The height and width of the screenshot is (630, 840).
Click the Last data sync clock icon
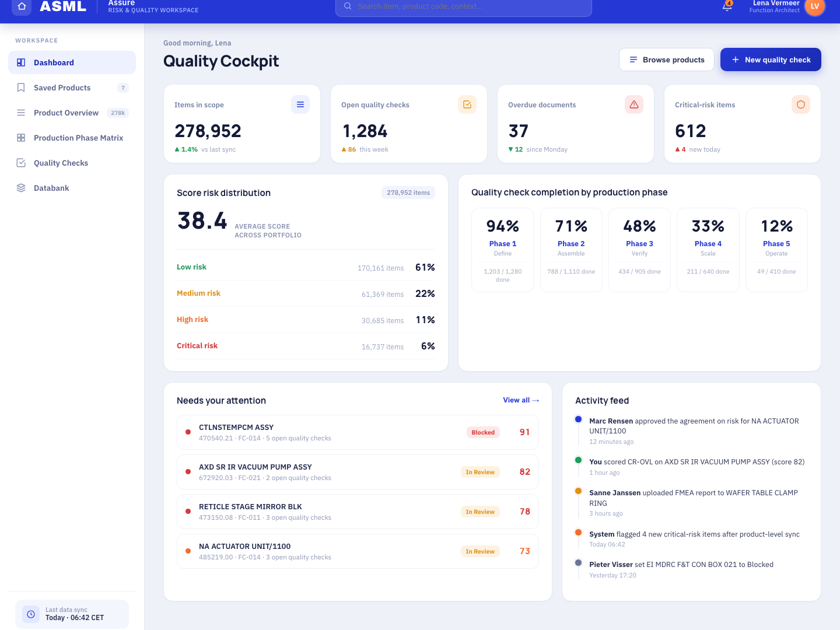pyautogui.click(x=31, y=614)
